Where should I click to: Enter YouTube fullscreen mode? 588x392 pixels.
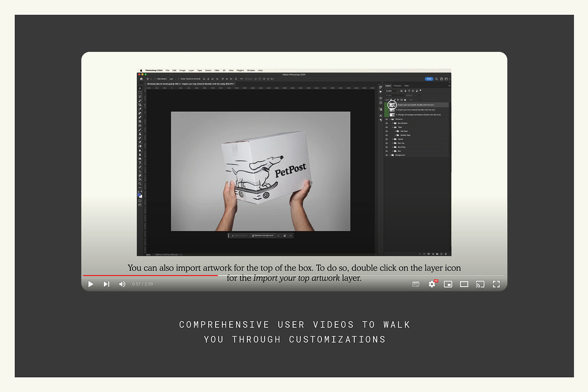pyautogui.click(x=496, y=284)
